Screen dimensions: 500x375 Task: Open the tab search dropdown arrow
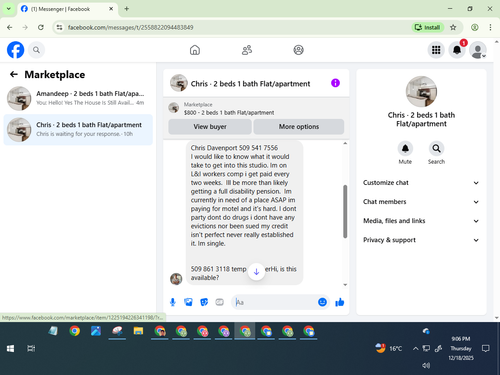(x=9, y=9)
